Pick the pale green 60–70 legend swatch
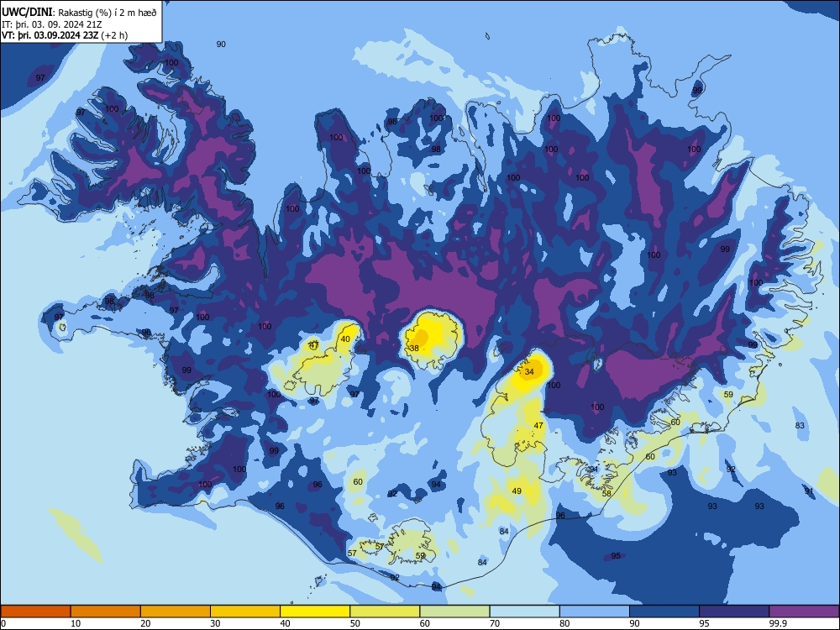 tap(454, 612)
